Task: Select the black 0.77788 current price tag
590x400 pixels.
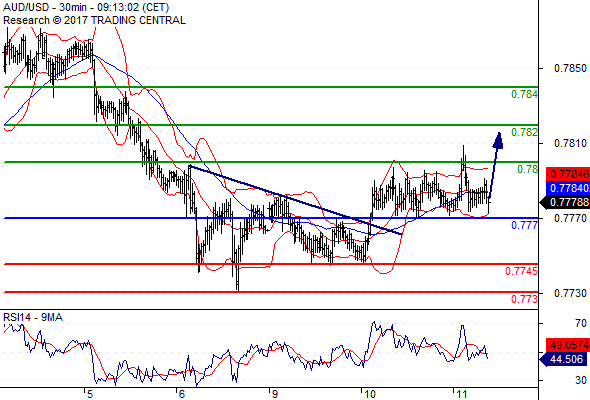Action: click(x=565, y=202)
